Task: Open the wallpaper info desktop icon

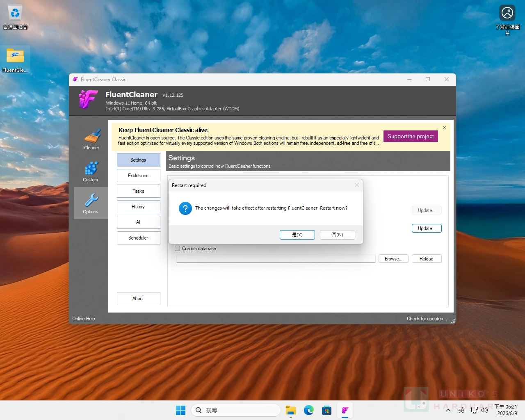Action: click(x=507, y=20)
